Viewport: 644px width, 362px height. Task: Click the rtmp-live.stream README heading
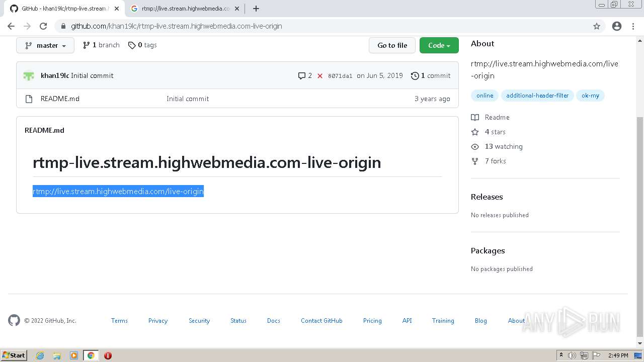[207, 162]
